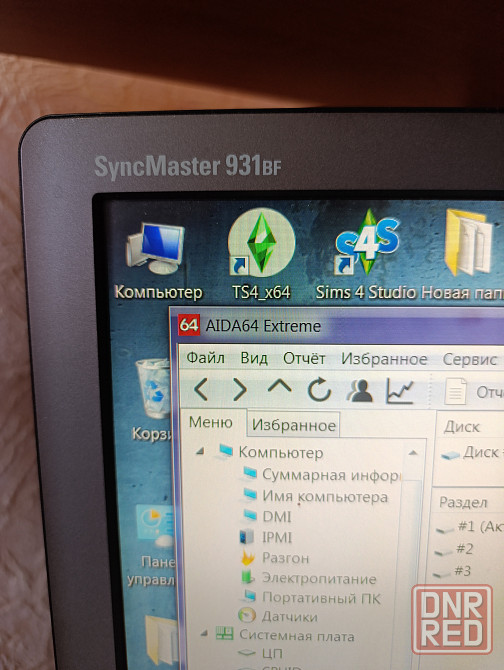This screenshot has height=670, width=504.
Task: Open the Электропитание tree item
Action: pyautogui.click(x=319, y=579)
